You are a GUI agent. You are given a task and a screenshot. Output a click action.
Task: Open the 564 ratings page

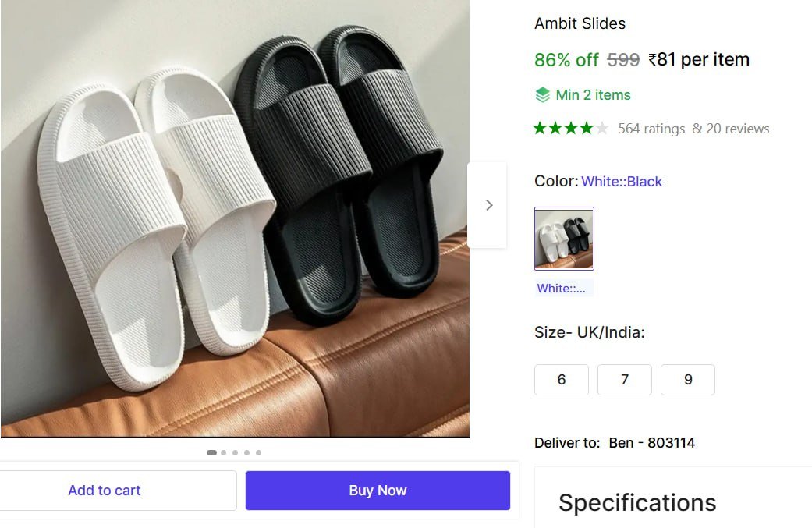click(654, 129)
